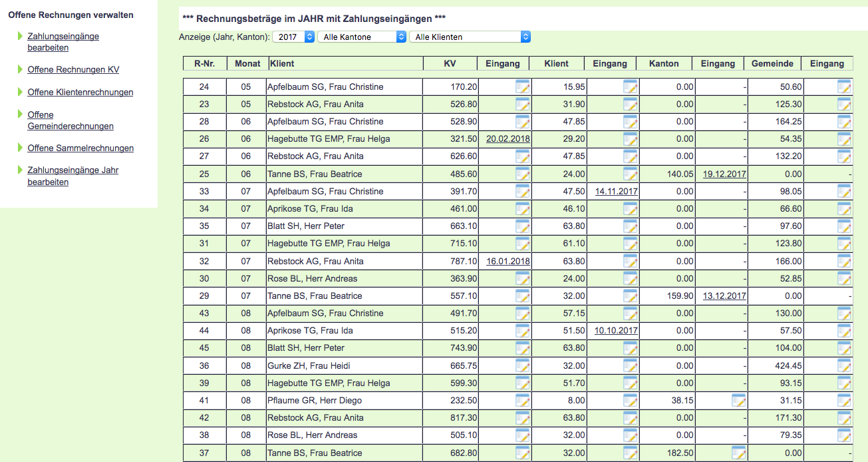Open Klient payment edit icon for invoice 23

click(630, 104)
